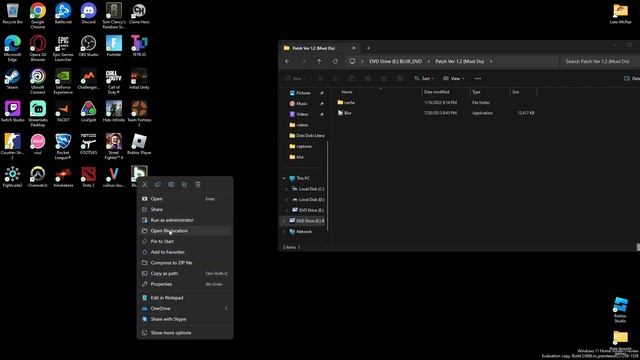Click Explorer Up arrow button

319,61
